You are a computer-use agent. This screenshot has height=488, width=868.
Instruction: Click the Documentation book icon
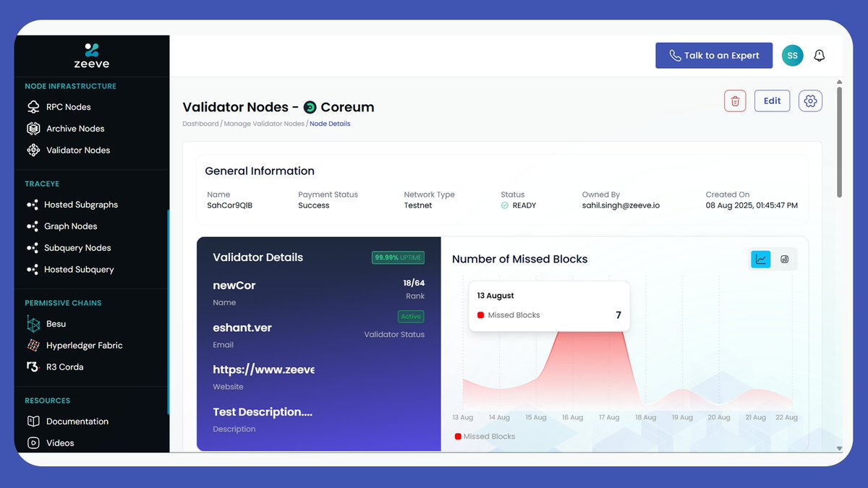click(33, 421)
